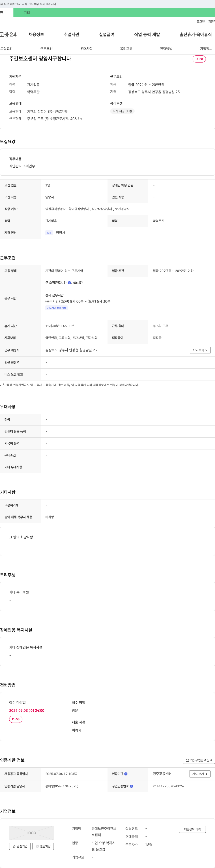Click the 열람차단 button
This screenshot has height=868, width=215.
pos(43,846)
